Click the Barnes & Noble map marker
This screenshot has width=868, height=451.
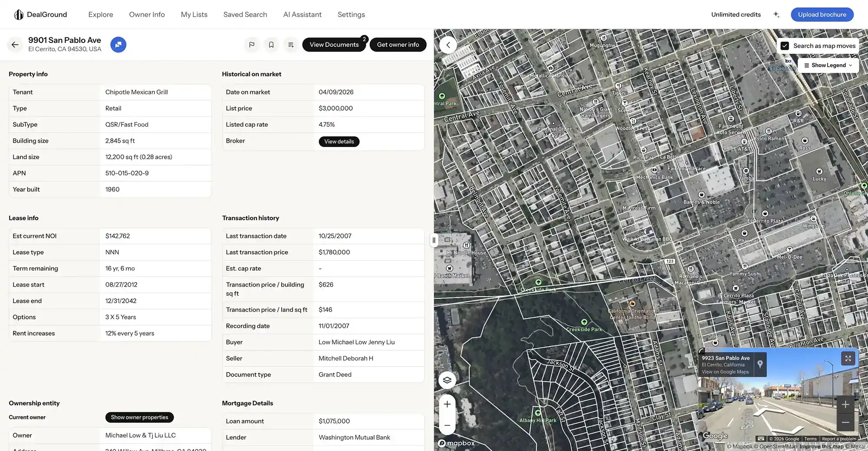click(x=701, y=195)
